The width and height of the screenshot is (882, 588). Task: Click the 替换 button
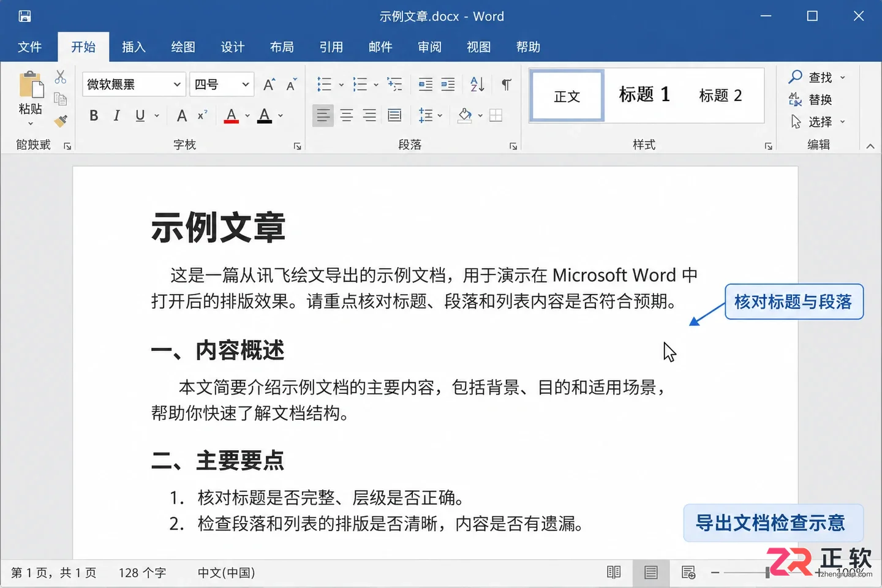tap(810, 99)
